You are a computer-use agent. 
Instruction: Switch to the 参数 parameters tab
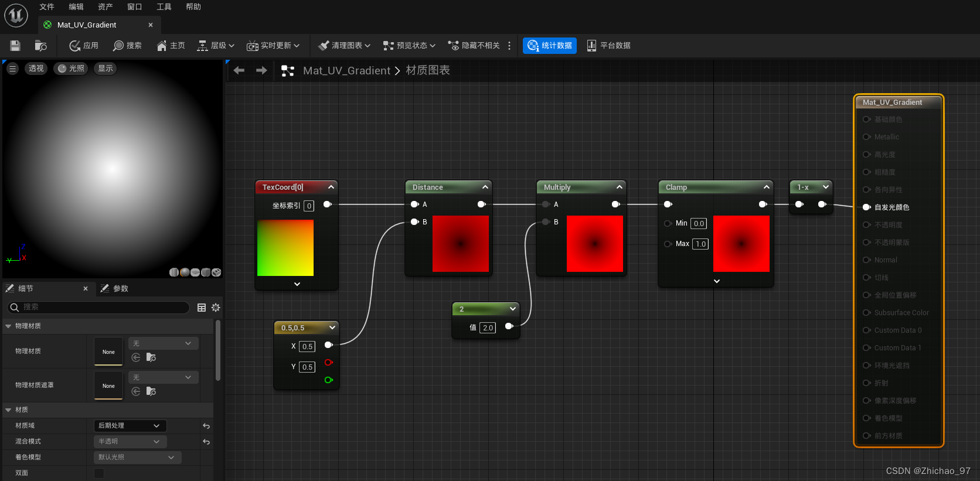click(x=121, y=288)
